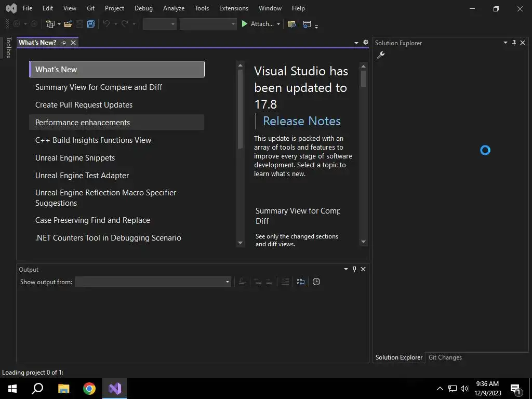
Task: Click the Find Message in Code icon
Action: coord(242,282)
